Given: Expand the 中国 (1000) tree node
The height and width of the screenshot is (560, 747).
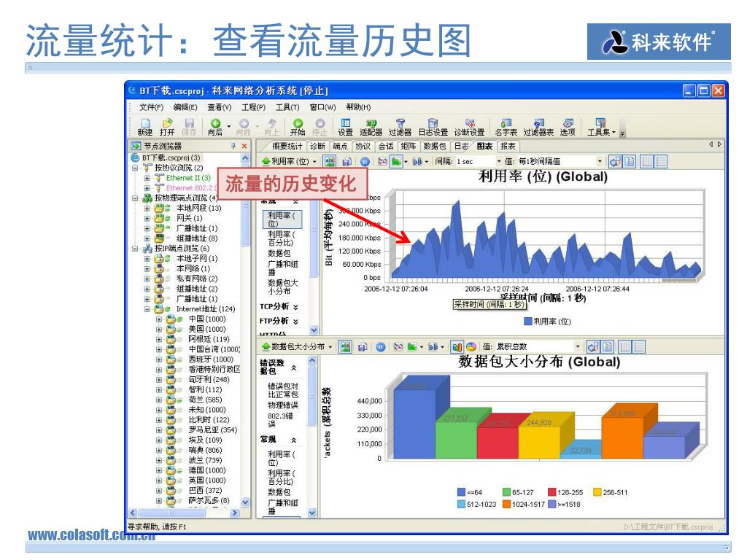Looking at the screenshot, I should tap(159, 319).
